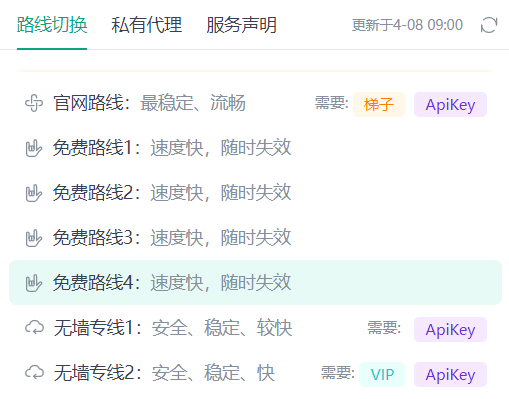Choose the 免费路线2 route
Screen dimensions: 509x399
click(255, 193)
